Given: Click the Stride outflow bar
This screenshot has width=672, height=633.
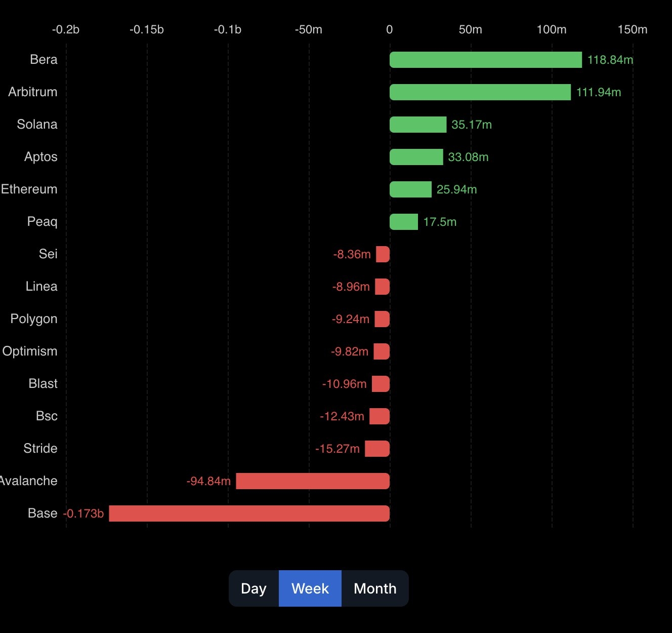Looking at the screenshot, I should [377, 449].
